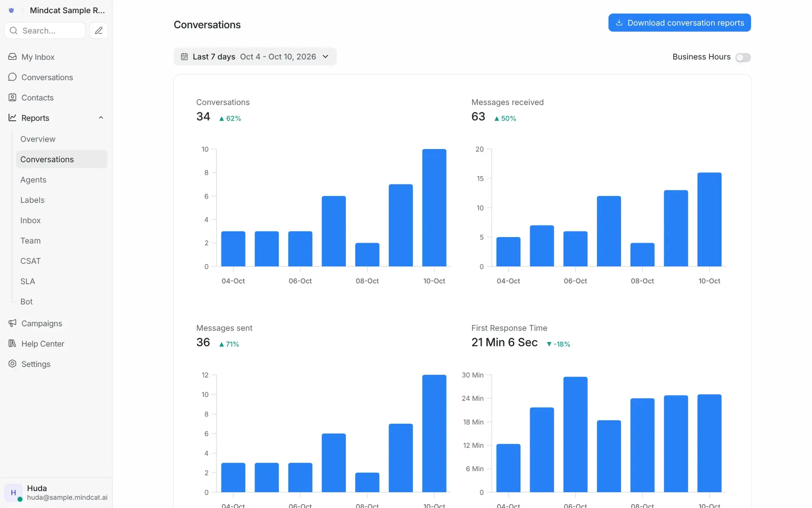
Task: Click the 62% increase indicator
Action: (x=230, y=119)
